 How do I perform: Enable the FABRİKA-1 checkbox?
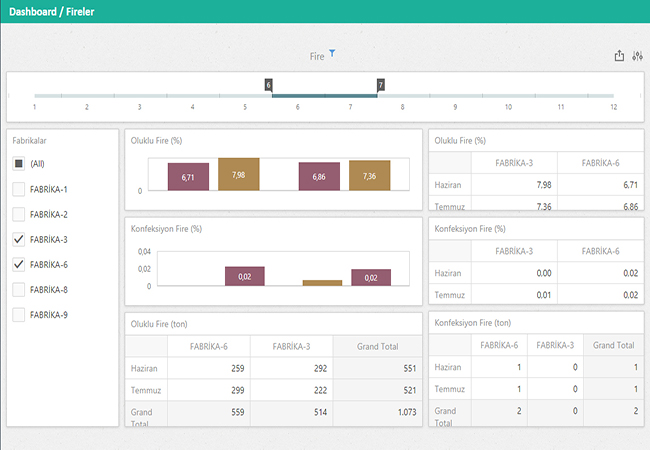[18, 189]
